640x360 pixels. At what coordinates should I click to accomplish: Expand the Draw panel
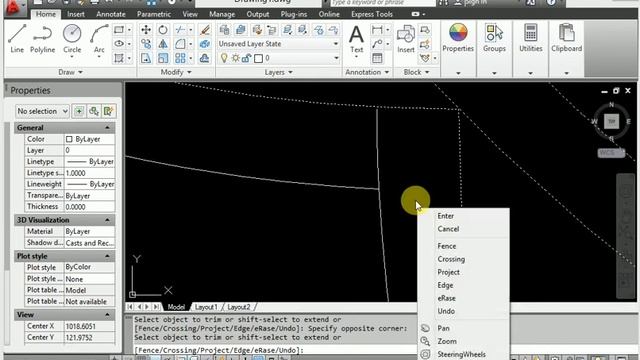pyautogui.click(x=70, y=72)
